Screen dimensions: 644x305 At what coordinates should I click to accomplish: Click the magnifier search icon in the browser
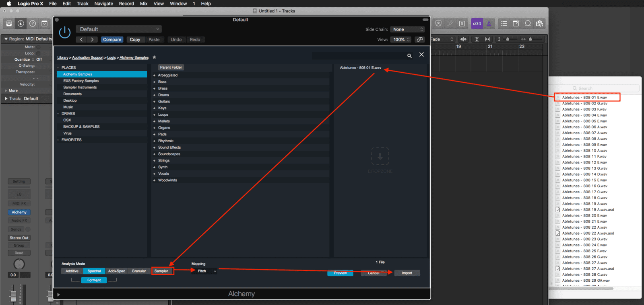409,56
